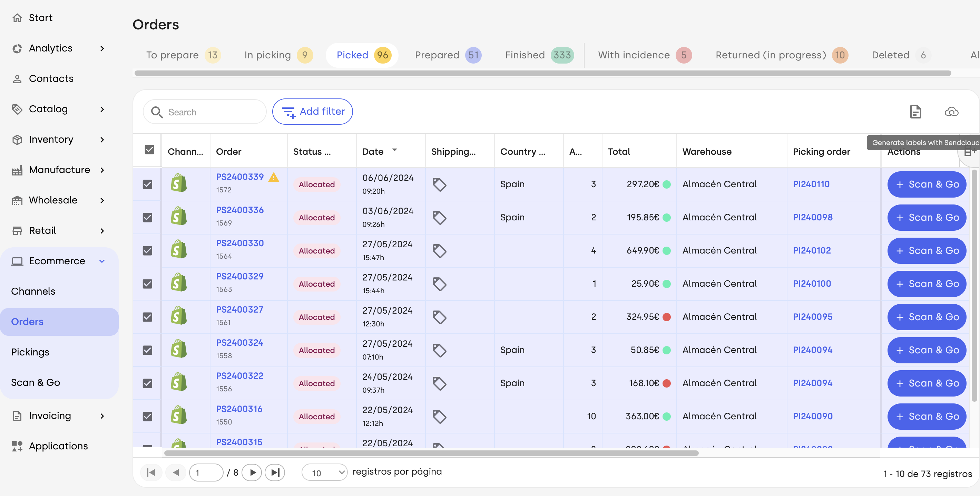This screenshot has width=980, height=496.
Task: Click red payment status dot for PS2400322
Action: point(667,383)
